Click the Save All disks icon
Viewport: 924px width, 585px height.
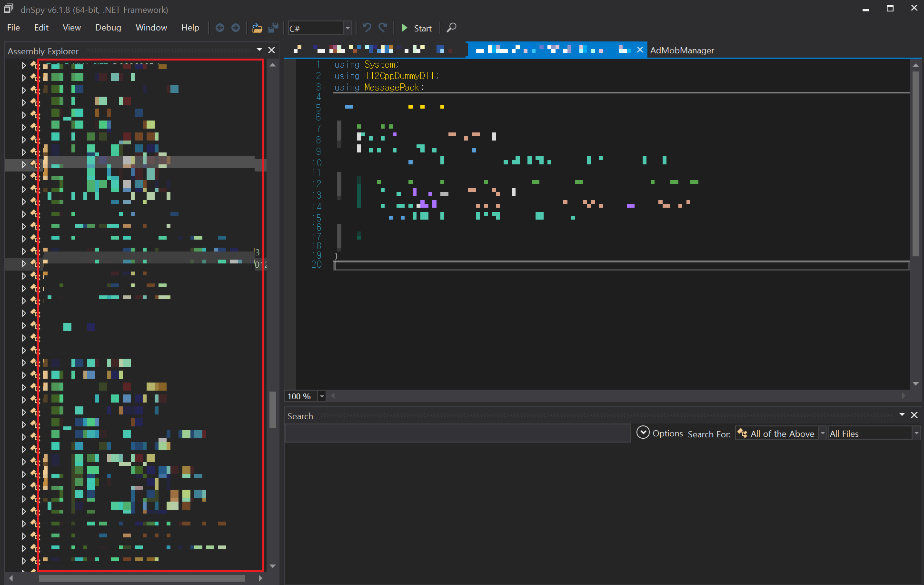(273, 28)
